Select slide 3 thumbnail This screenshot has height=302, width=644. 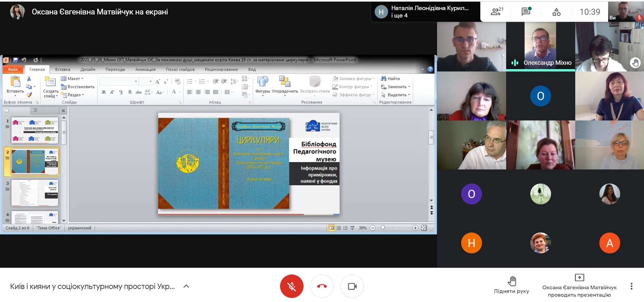pos(35,193)
